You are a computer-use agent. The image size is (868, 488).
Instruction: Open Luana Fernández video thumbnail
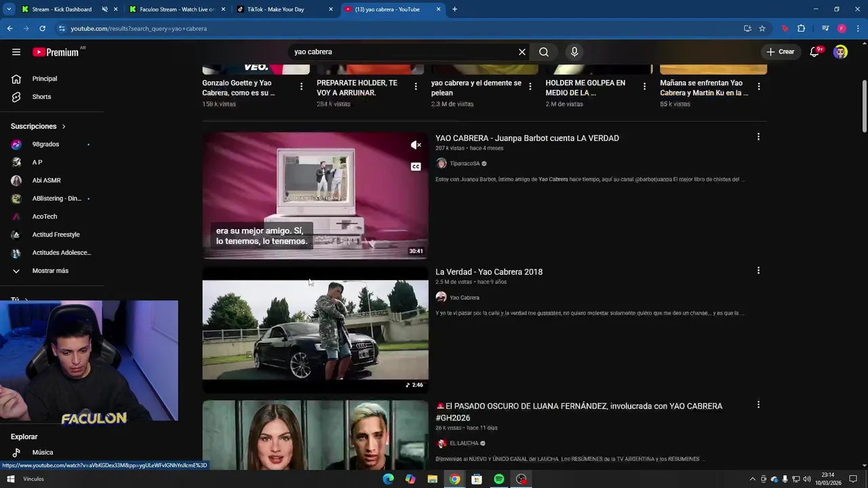[315, 435]
